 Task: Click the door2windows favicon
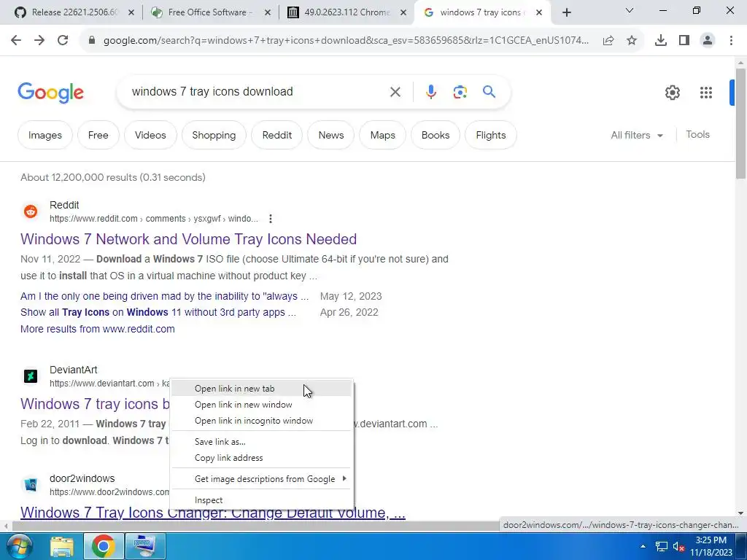pyautogui.click(x=31, y=485)
